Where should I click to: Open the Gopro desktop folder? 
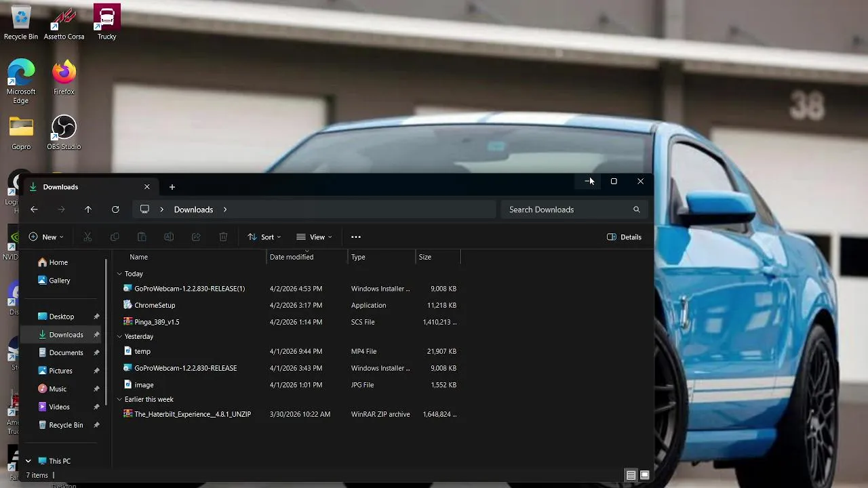(21, 133)
